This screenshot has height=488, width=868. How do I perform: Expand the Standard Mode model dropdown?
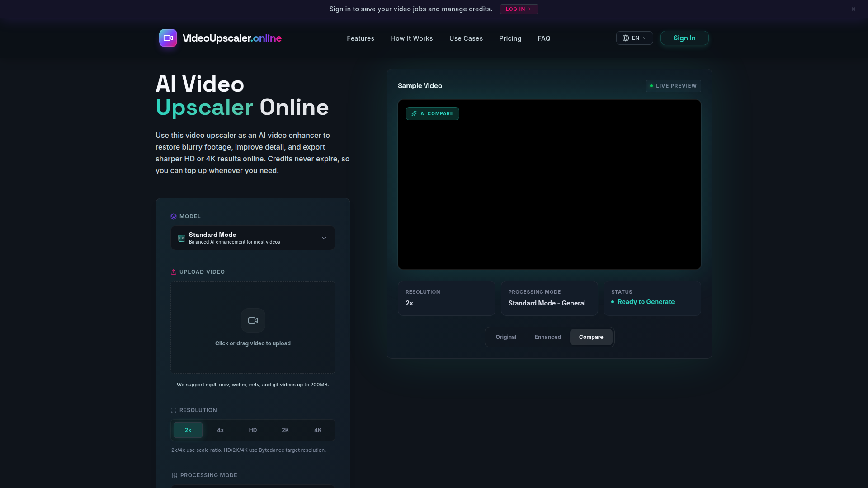[253, 238]
